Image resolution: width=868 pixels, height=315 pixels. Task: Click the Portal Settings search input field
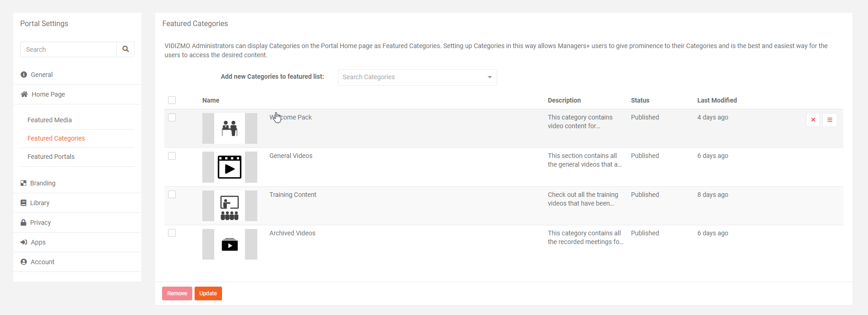(x=69, y=49)
